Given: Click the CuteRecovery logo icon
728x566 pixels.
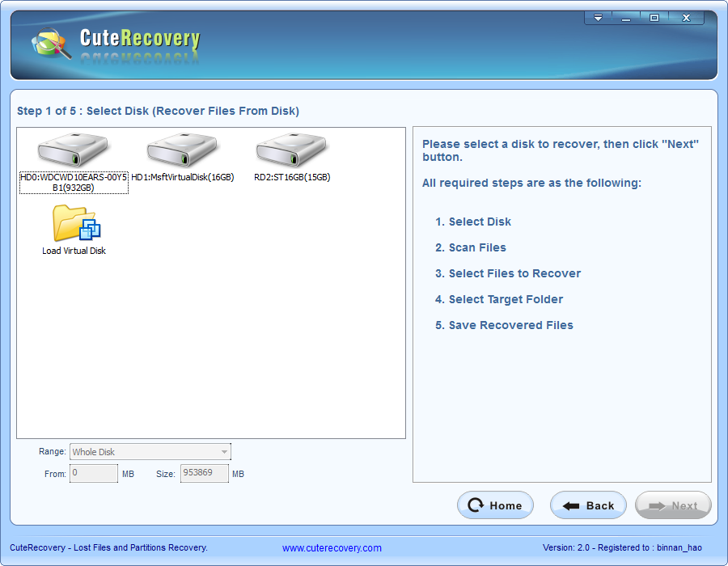Looking at the screenshot, I should click(51, 43).
